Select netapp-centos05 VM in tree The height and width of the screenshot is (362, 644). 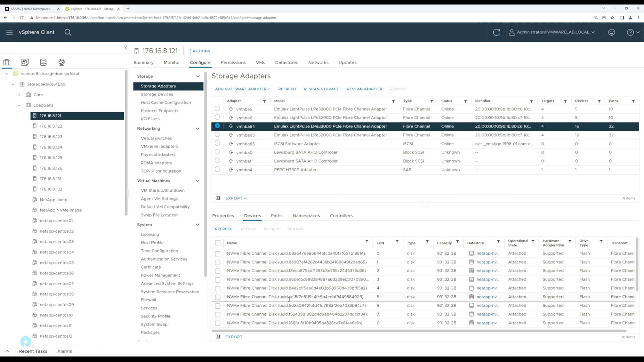pos(56,263)
